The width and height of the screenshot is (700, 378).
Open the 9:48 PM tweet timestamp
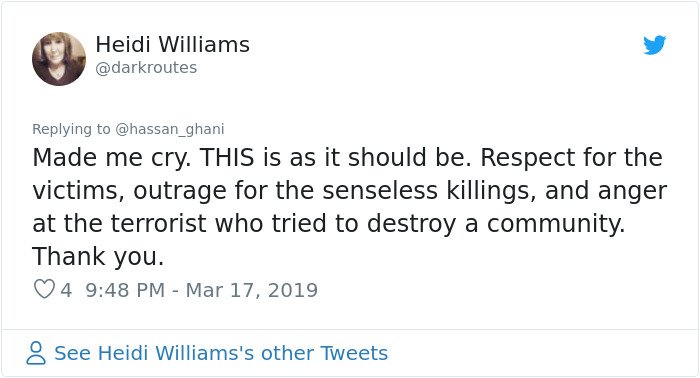[125, 290]
